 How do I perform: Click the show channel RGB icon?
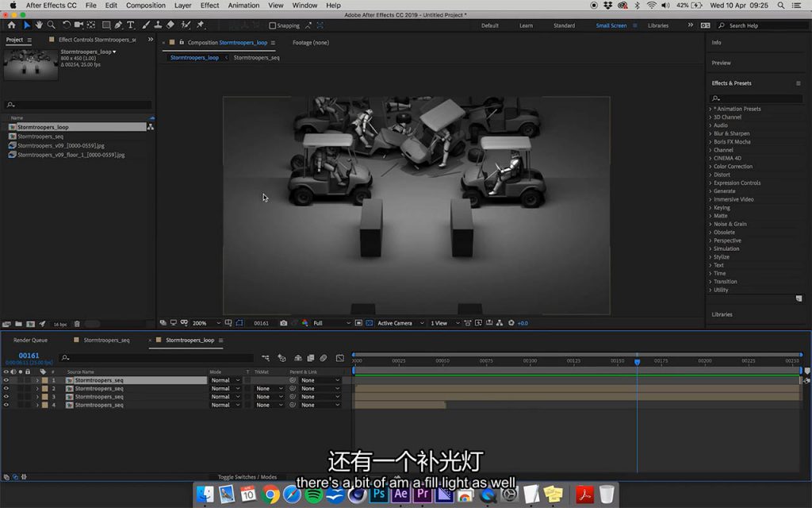tap(304, 323)
